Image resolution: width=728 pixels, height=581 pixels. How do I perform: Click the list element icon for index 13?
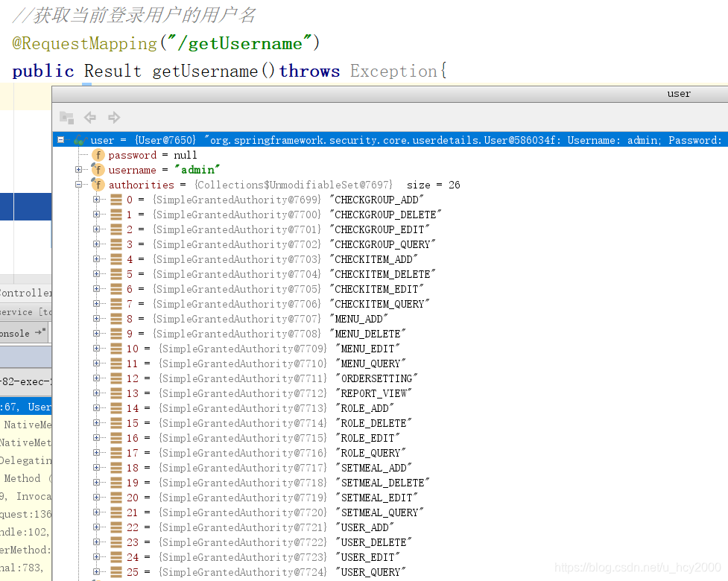click(116, 393)
